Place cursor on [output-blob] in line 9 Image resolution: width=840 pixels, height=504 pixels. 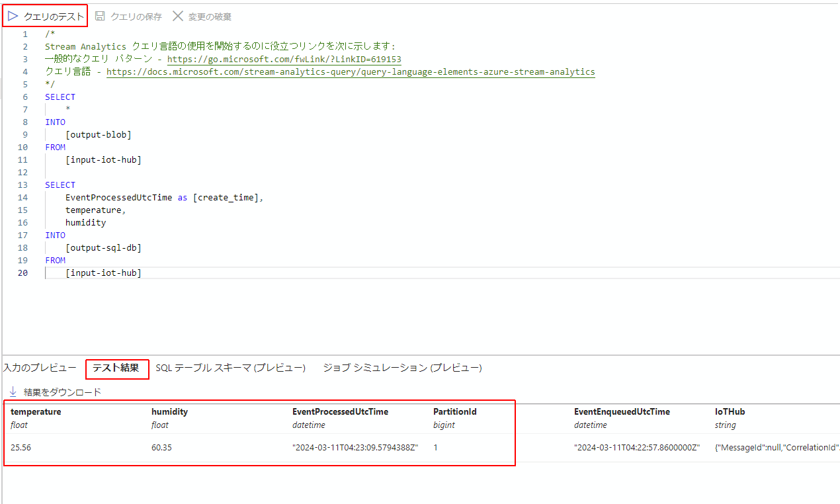[x=99, y=134]
